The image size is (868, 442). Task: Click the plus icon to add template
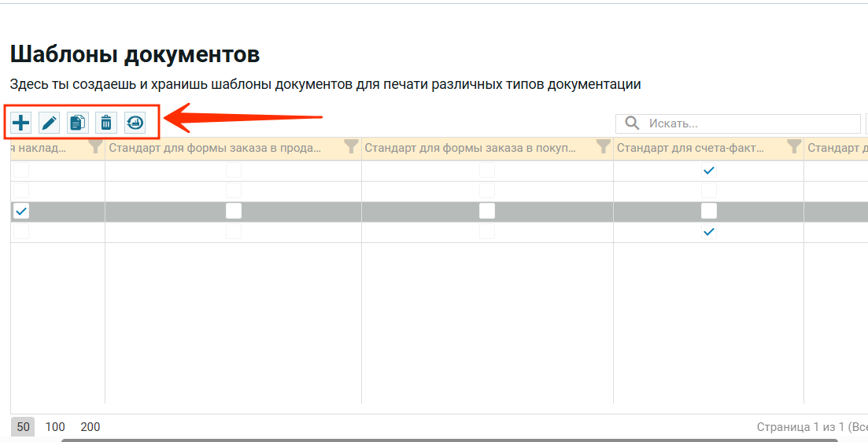(x=21, y=122)
